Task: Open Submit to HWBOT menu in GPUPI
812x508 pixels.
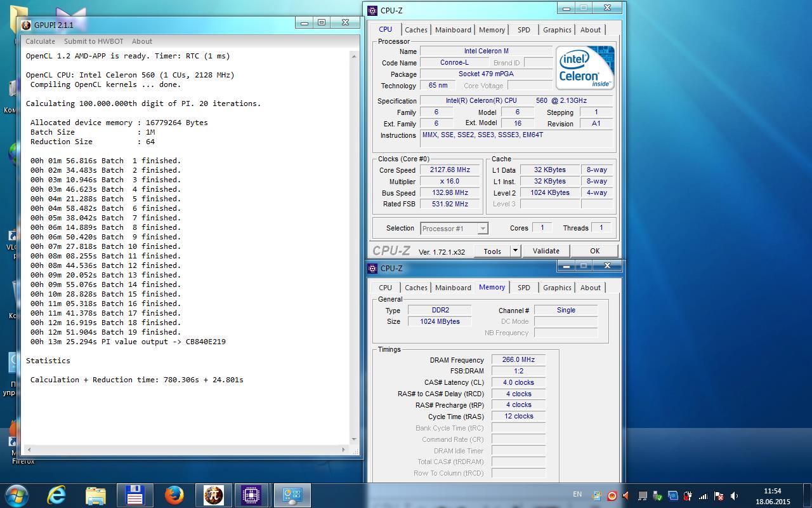Action: coord(93,41)
